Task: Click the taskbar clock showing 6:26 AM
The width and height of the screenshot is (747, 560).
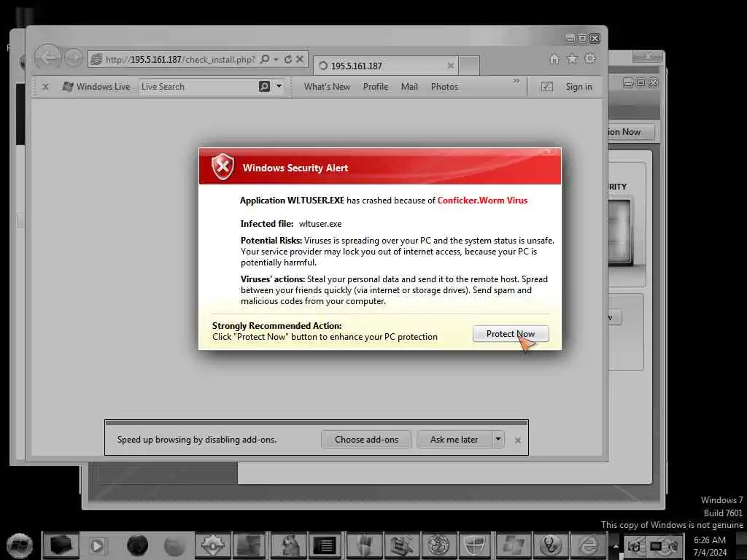Action: [710, 546]
